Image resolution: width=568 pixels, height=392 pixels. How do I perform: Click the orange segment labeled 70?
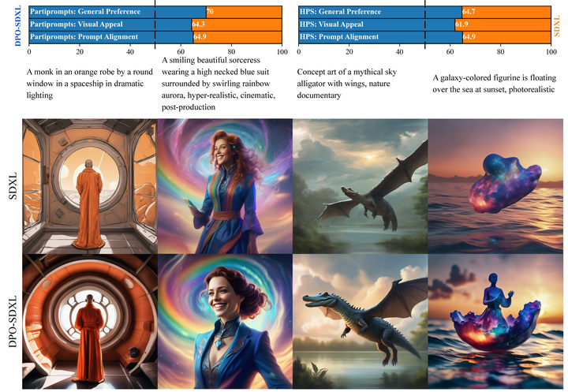pos(244,12)
